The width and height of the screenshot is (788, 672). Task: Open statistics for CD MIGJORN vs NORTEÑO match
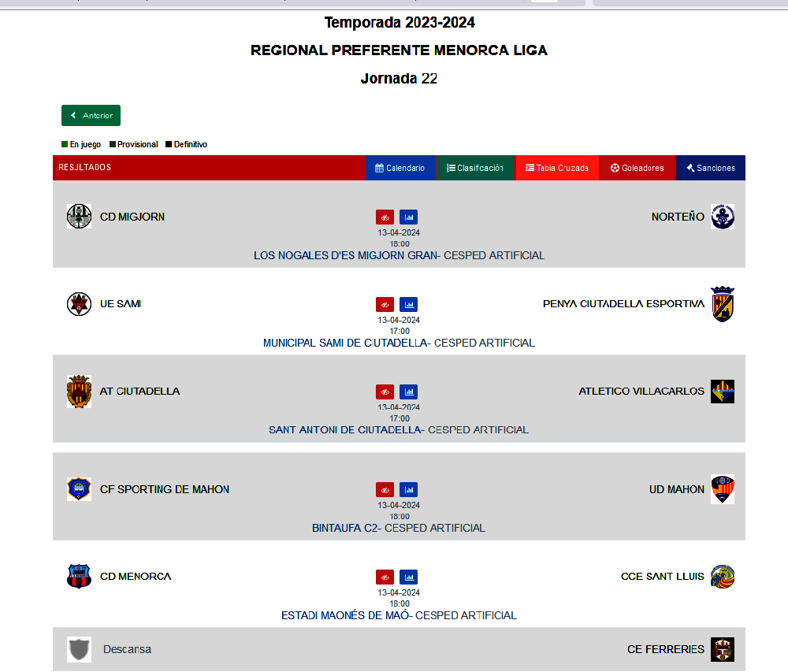(409, 217)
